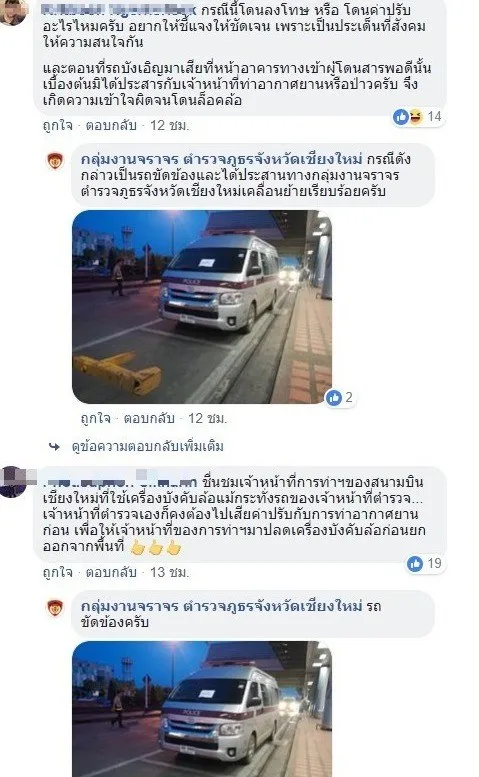The width and height of the screenshot is (479, 777).
Task: Open police page name in รถขัดข้องครับ reply
Action: 221,606
